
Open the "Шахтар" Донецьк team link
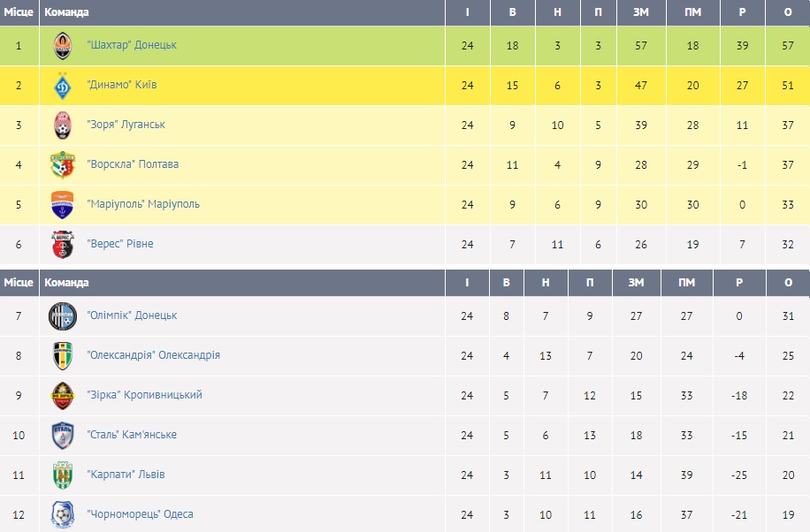[132, 45]
